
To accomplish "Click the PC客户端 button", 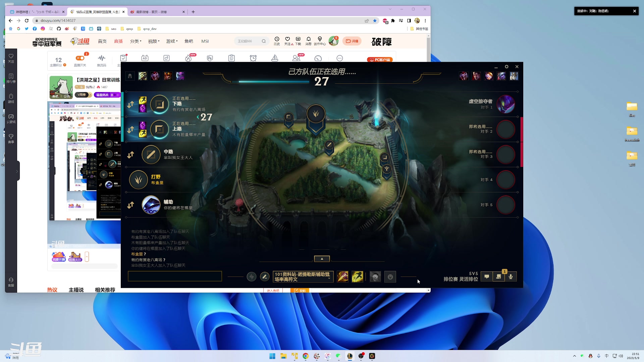I will coord(380,60).
